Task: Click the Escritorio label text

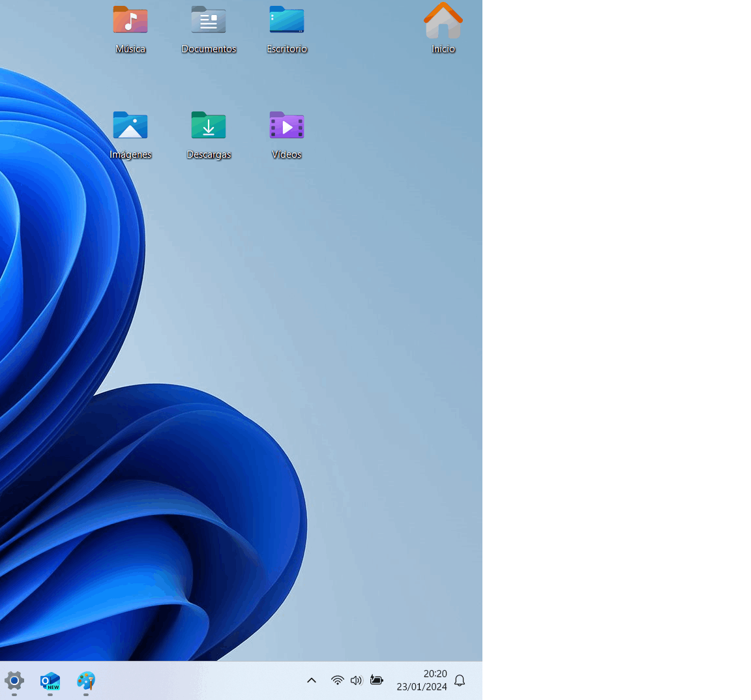Action: pyautogui.click(x=287, y=49)
